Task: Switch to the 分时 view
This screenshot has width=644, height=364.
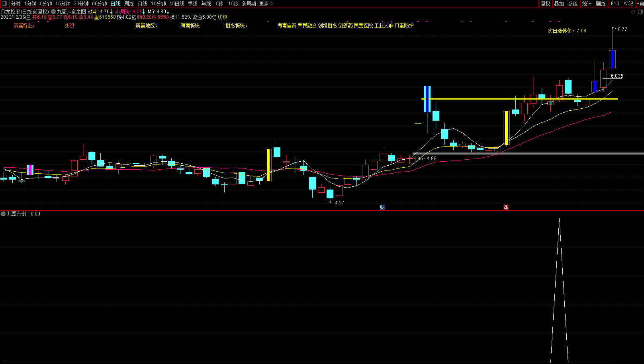Action: [x=16, y=4]
